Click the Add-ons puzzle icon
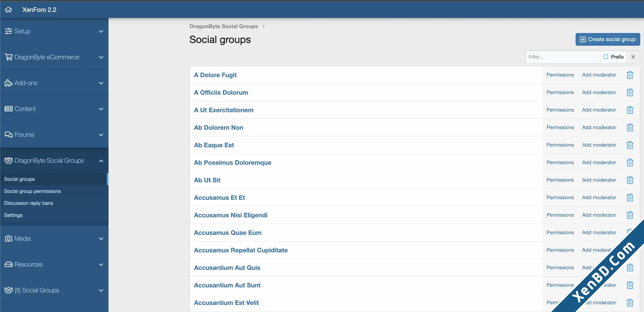This screenshot has width=644, height=312. pyautogui.click(x=9, y=83)
